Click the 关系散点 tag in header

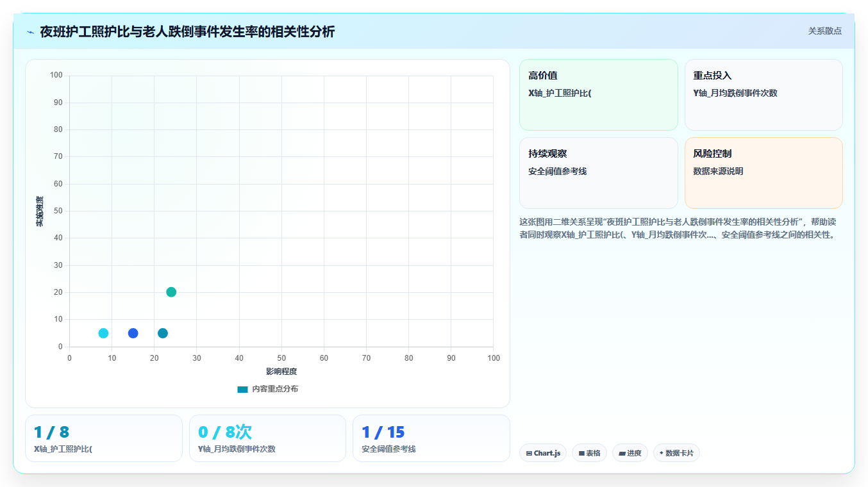824,31
